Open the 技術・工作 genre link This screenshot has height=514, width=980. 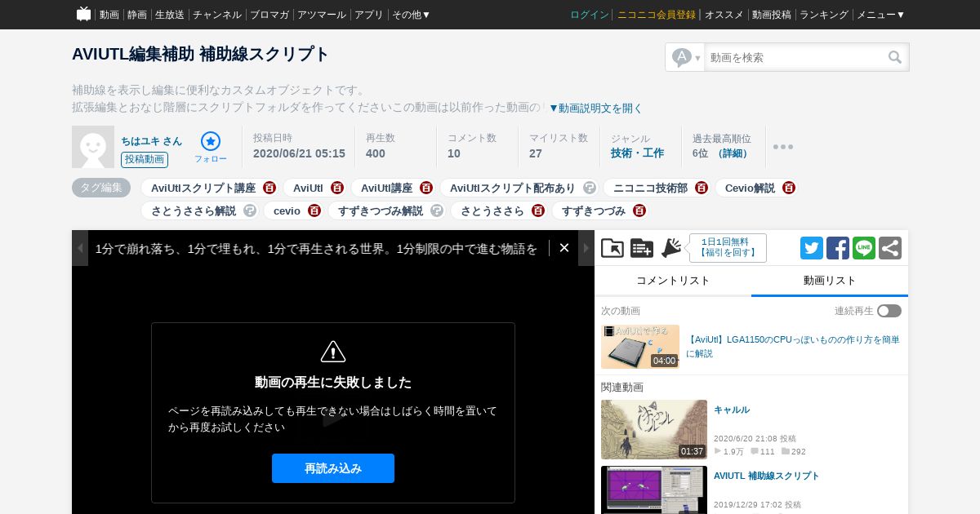point(637,153)
